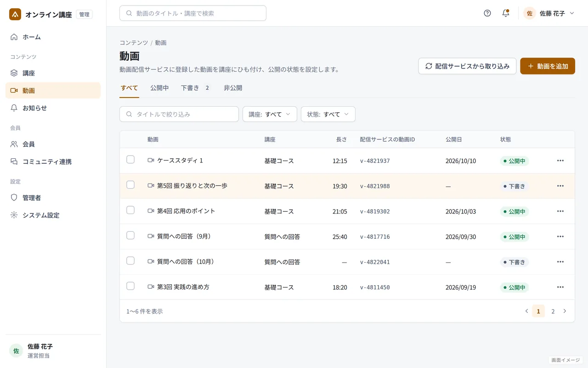The height and width of the screenshot is (368, 588).
Task: Open the more-actions menu for ケーススタディ 1
Action: tap(560, 161)
